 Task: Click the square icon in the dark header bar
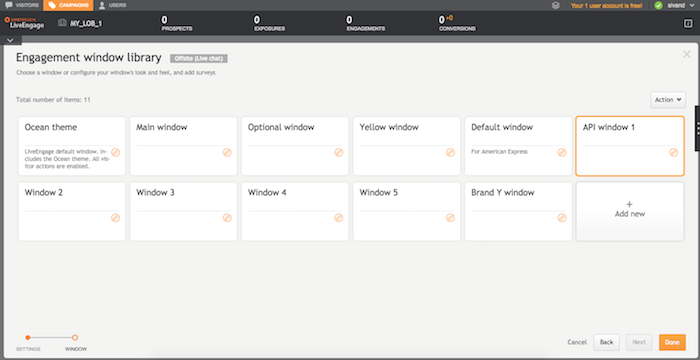pyautogui.click(x=688, y=24)
